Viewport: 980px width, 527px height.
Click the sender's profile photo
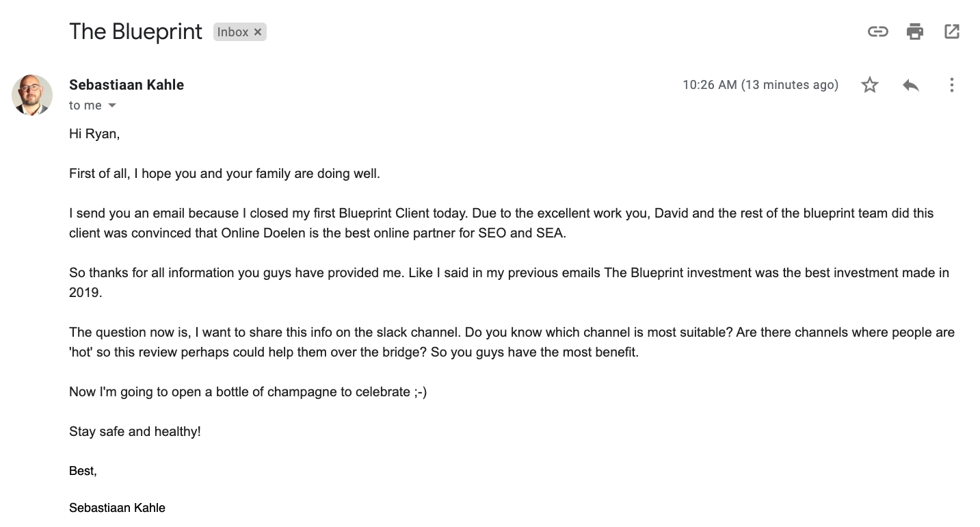click(32, 94)
